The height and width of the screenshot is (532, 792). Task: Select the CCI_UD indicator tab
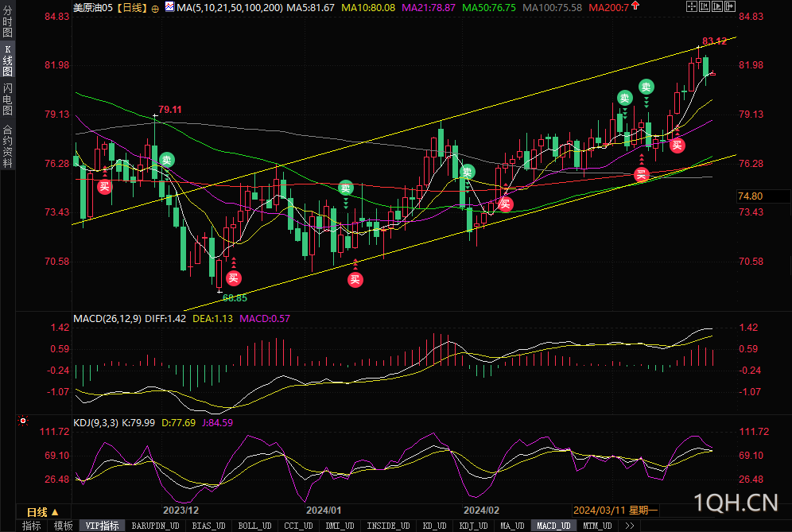[298, 526]
